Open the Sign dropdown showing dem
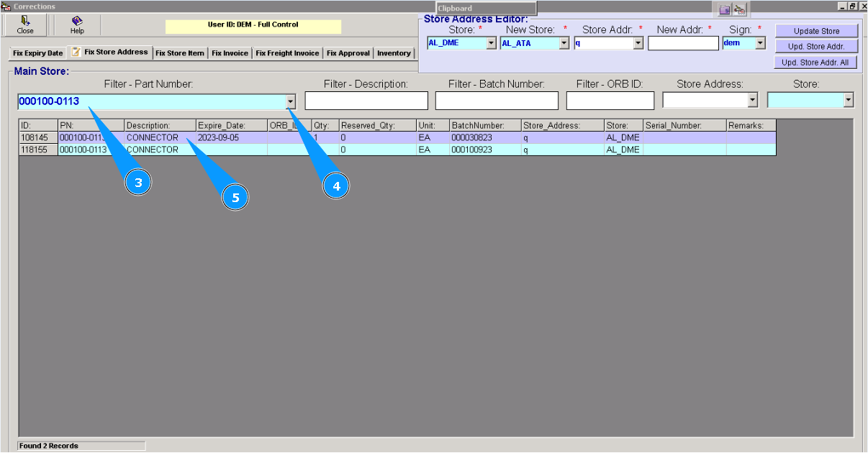Viewport: 868px width, 453px height. [x=760, y=43]
